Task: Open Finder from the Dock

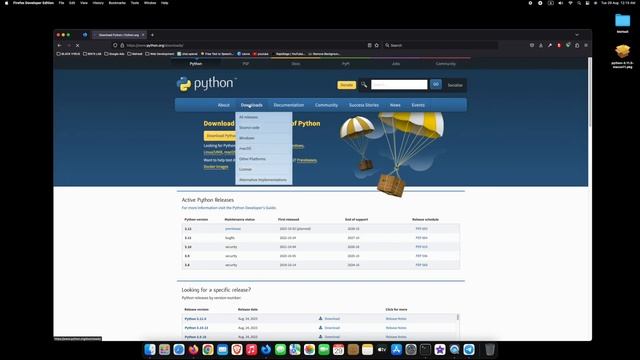Action: pyautogui.click(x=150, y=350)
